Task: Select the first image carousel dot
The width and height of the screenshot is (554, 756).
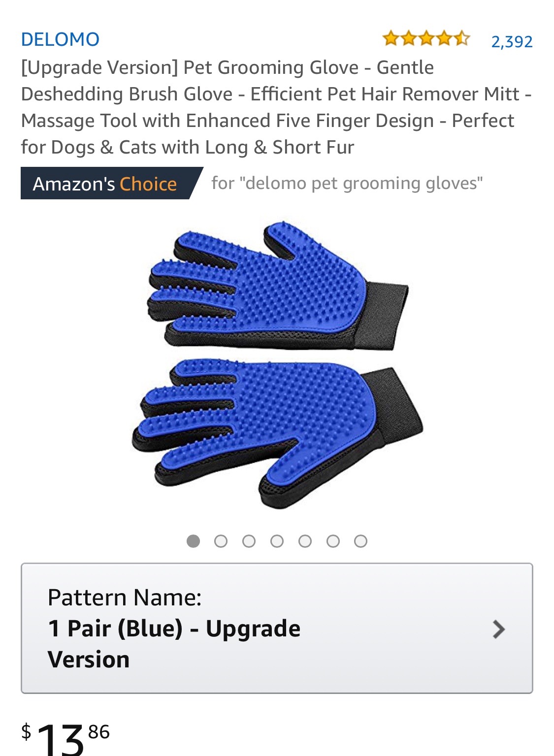Action: click(x=194, y=541)
